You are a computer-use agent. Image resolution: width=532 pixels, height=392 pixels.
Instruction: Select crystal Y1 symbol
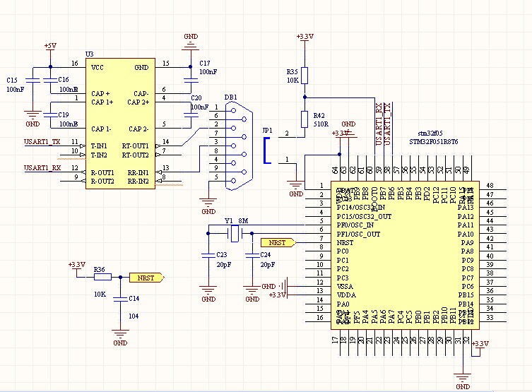235,233
